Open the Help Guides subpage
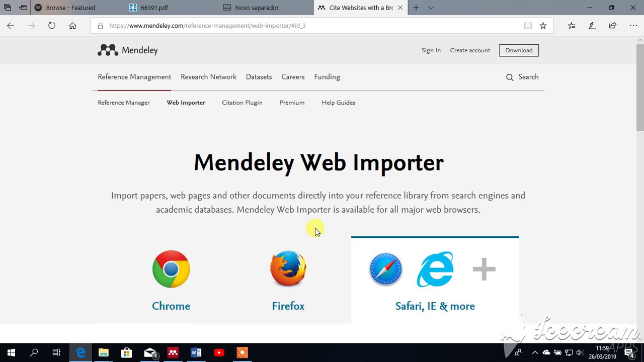This screenshot has height=362, width=644. click(338, 103)
